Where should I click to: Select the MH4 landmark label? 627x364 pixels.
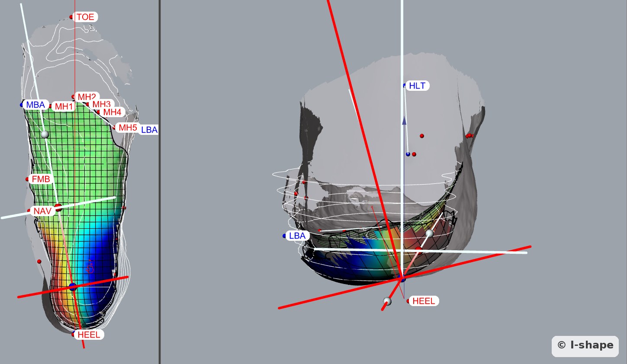(x=112, y=112)
